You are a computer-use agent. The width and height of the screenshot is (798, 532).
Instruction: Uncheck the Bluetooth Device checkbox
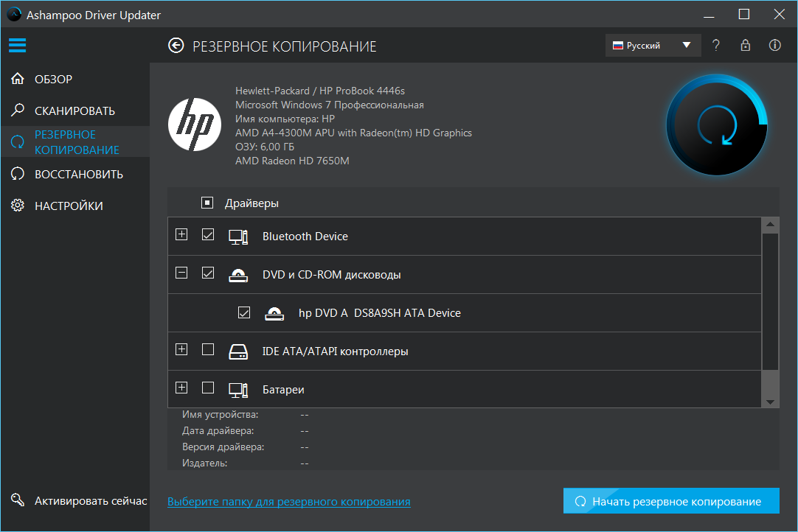coord(208,235)
